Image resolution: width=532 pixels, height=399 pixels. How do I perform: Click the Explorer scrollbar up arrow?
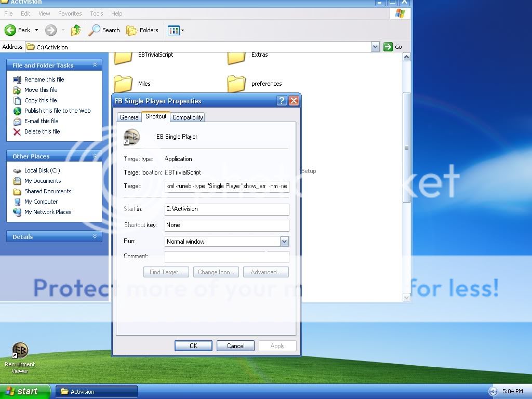406,57
